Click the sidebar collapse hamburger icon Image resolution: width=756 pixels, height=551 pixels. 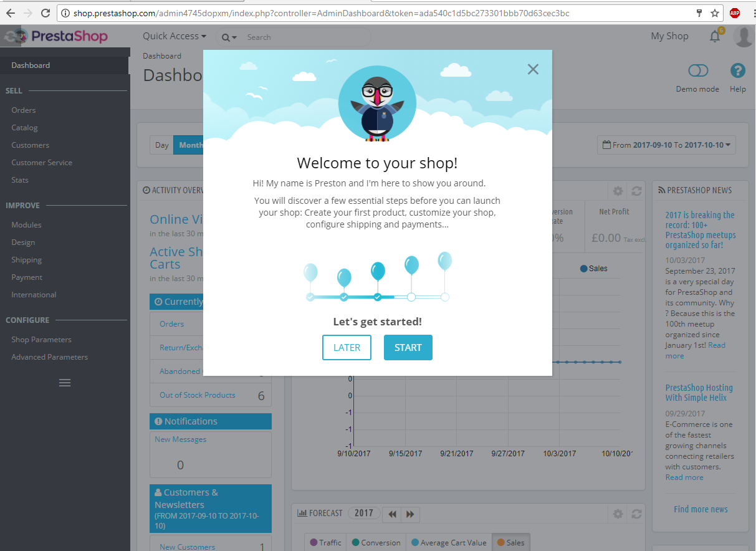click(65, 383)
